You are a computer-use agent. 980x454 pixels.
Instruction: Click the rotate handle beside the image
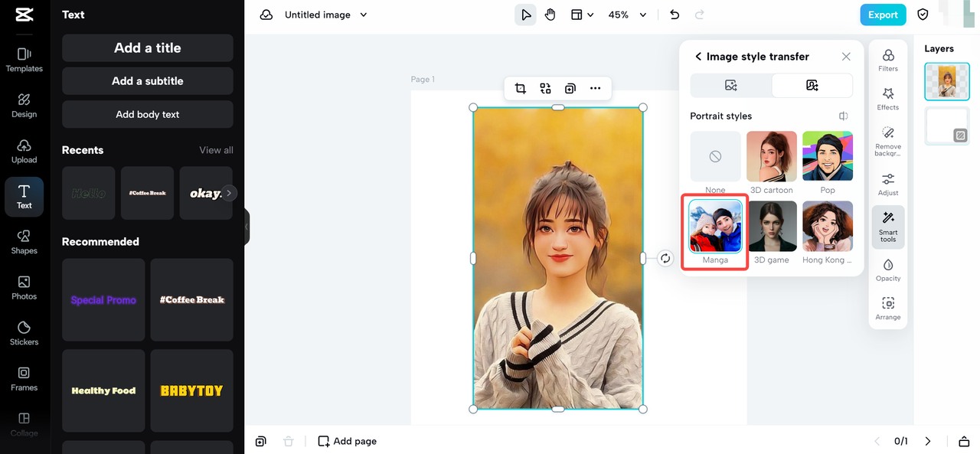[x=665, y=259]
